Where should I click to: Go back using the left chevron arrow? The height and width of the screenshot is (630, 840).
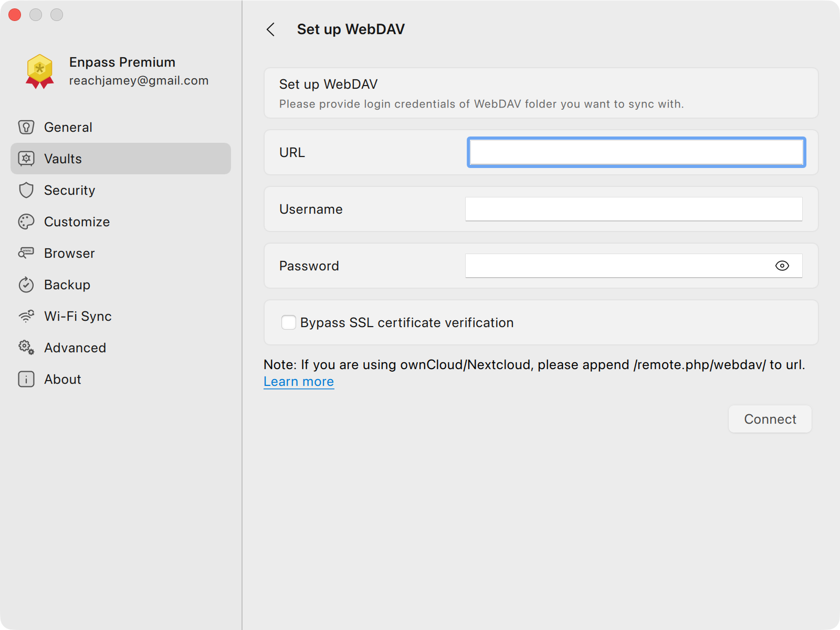(x=271, y=29)
